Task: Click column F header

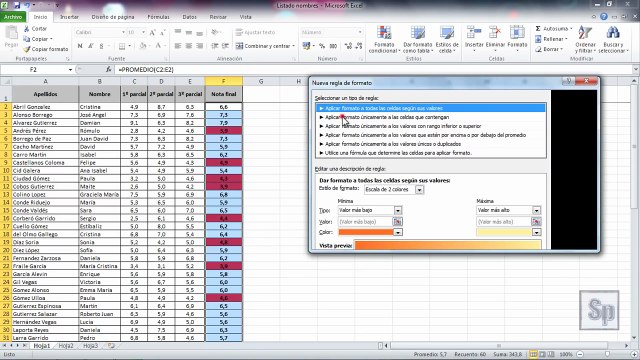Action: point(223,81)
